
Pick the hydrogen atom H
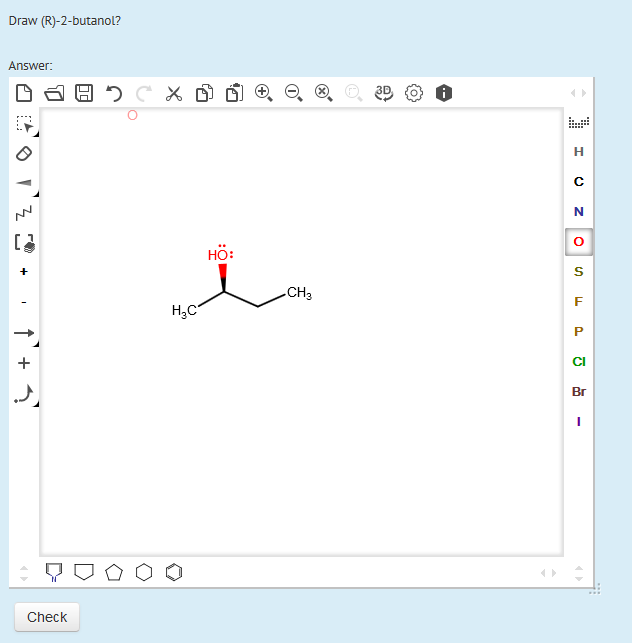click(x=579, y=152)
